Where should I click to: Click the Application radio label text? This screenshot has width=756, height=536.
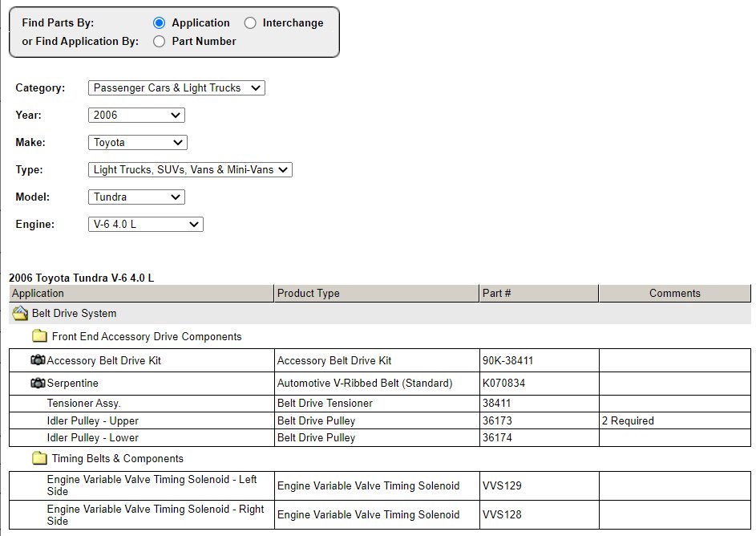point(200,22)
